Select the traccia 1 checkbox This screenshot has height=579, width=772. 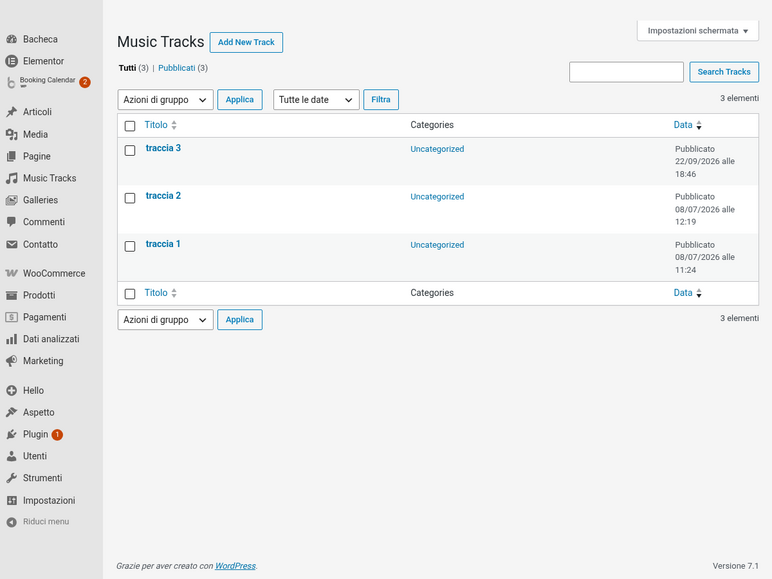pyautogui.click(x=130, y=246)
